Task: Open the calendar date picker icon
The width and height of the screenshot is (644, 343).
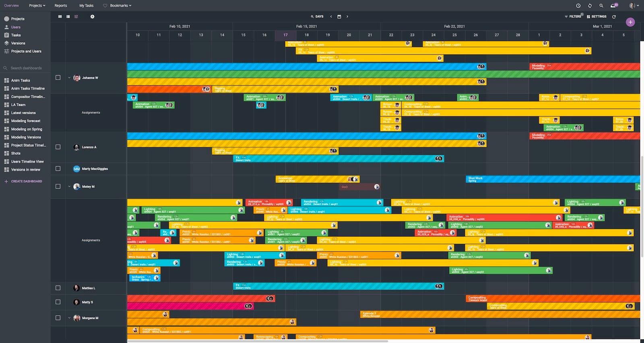Action: point(339,16)
